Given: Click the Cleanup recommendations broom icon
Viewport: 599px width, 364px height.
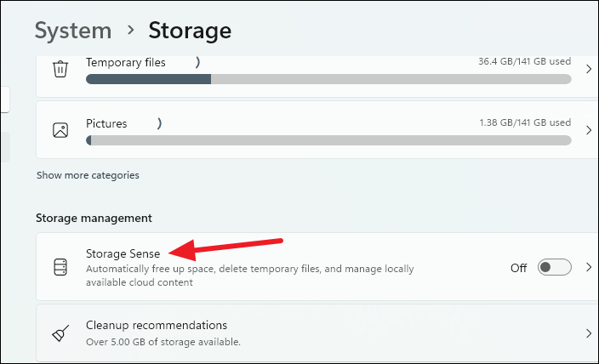Looking at the screenshot, I should [x=60, y=333].
